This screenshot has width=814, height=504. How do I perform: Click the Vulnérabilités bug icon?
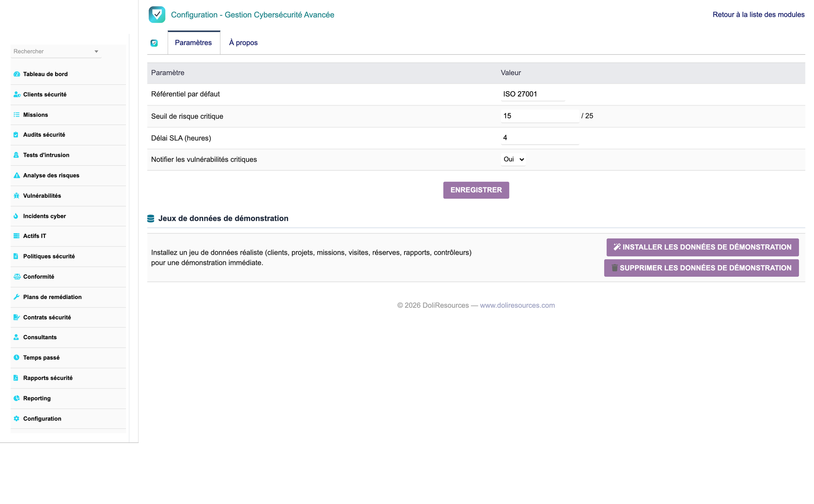16,196
